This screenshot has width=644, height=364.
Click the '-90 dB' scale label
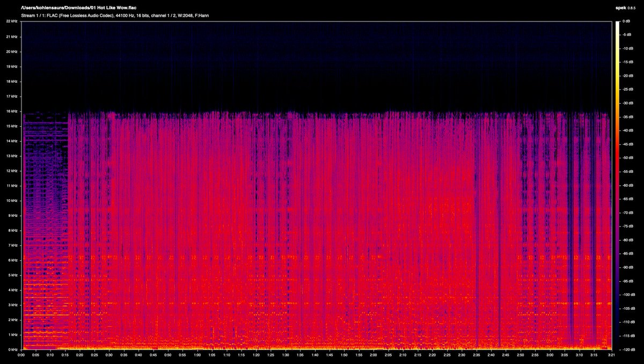628,267
